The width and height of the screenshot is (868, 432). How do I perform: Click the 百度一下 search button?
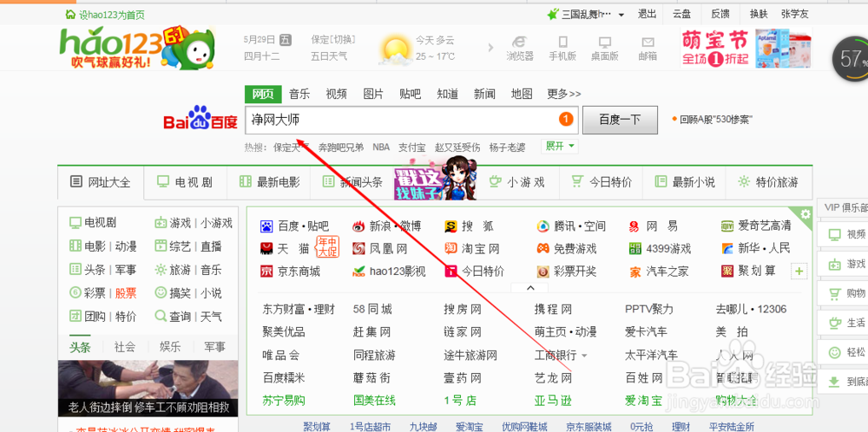(x=620, y=120)
